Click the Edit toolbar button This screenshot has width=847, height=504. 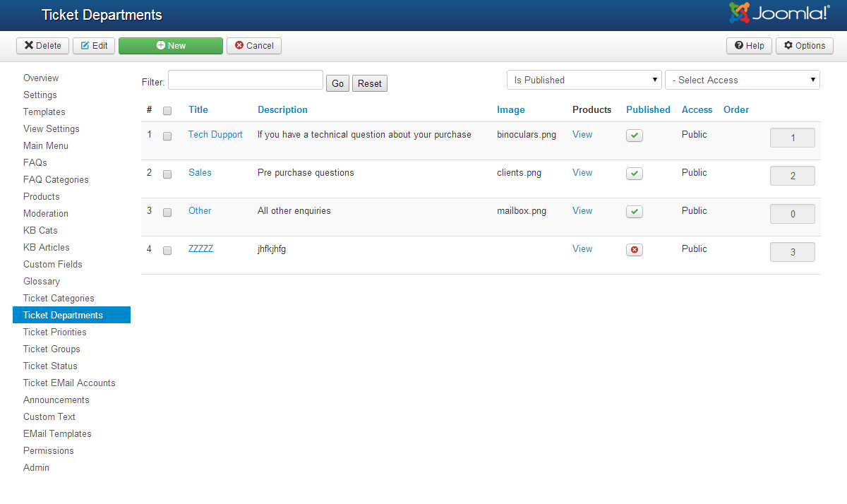tap(94, 46)
